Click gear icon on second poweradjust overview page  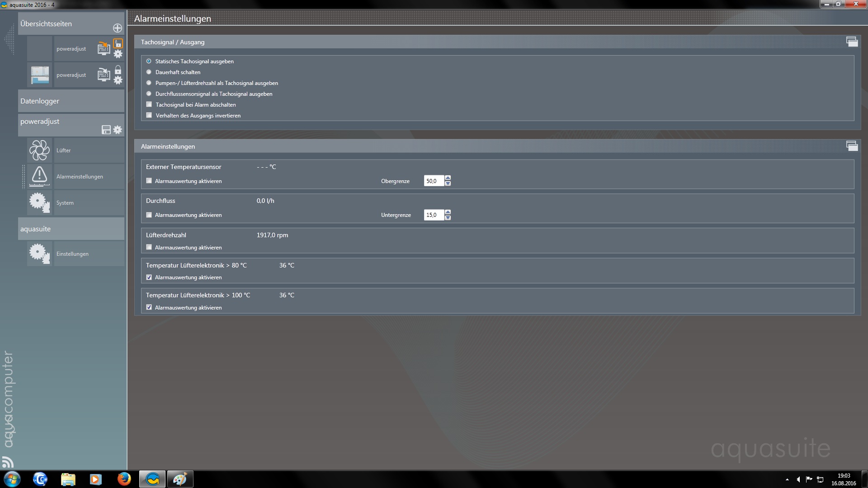point(118,80)
